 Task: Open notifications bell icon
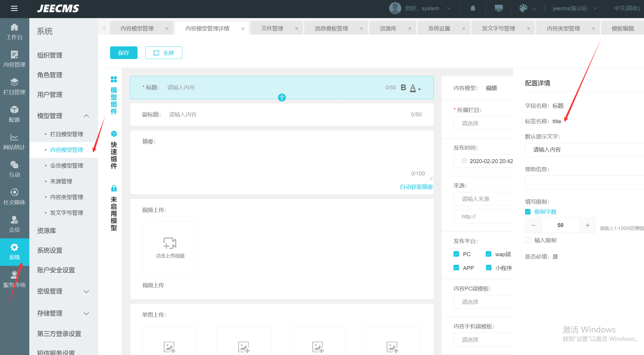tap(473, 8)
